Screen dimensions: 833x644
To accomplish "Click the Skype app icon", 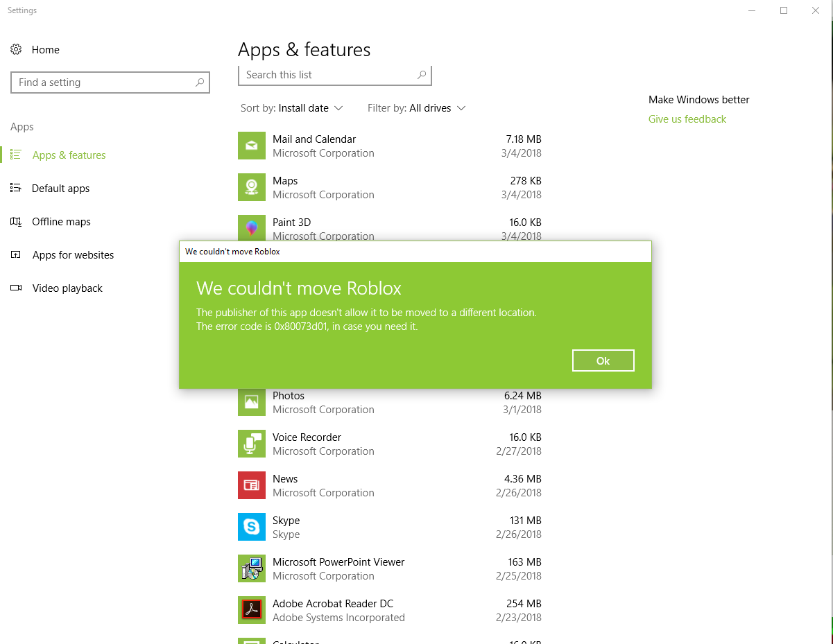I will pos(252,527).
